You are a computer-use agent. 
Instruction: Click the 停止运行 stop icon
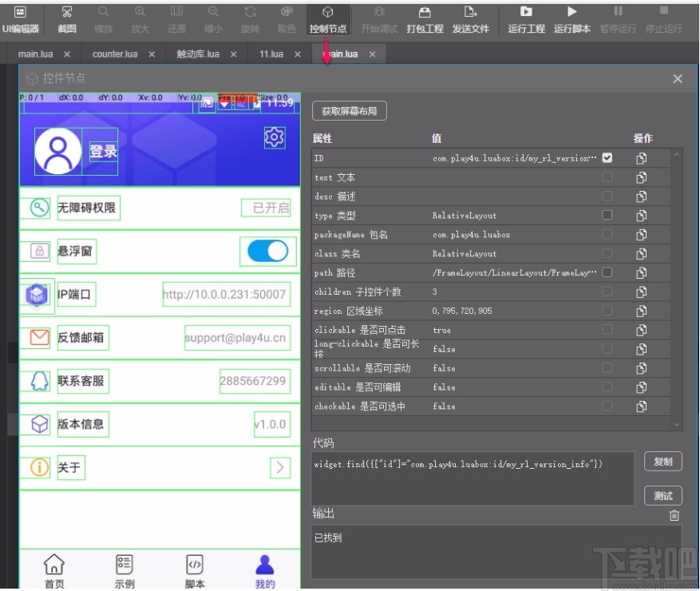(664, 20)
